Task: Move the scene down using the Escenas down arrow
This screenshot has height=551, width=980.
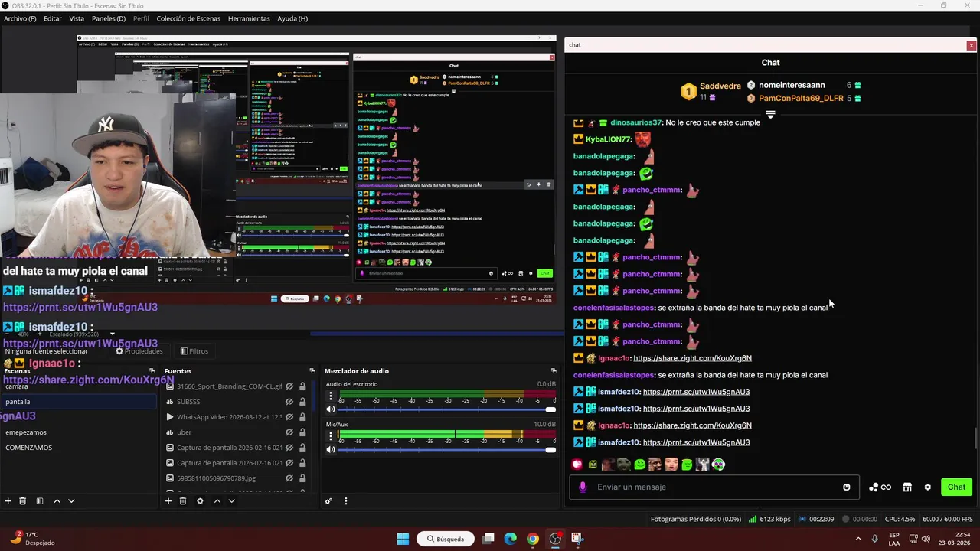Action: pyautogui.click(x=71, y=500)
